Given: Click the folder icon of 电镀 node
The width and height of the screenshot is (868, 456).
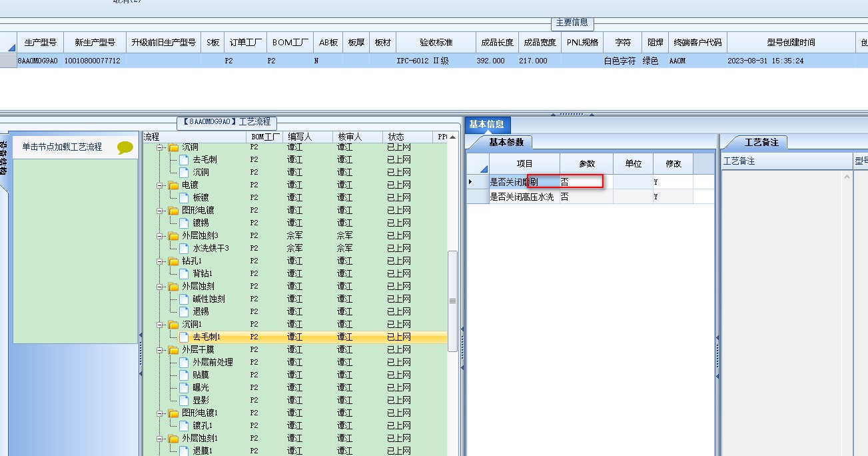Looking at the screenshot, I should pyautogui.click(x=173, y=185).
